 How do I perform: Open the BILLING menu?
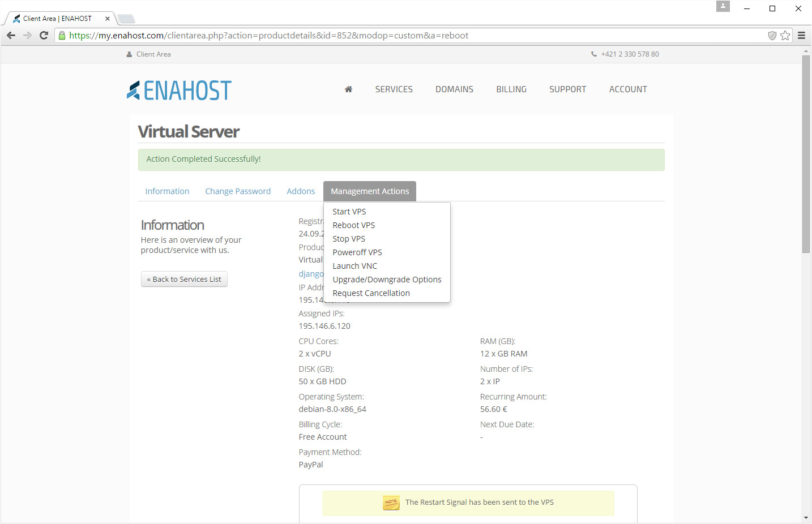click(x=511, y=89)
